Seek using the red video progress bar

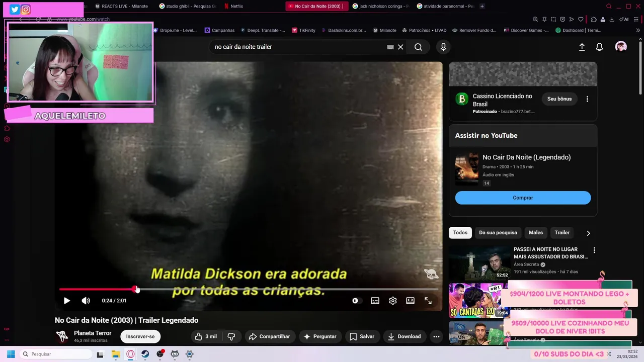click(x=249, y=289)
